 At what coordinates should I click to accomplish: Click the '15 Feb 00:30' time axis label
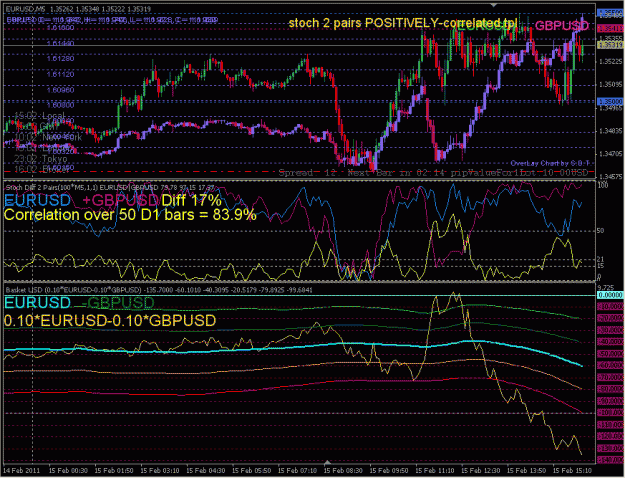pos(67,470)
